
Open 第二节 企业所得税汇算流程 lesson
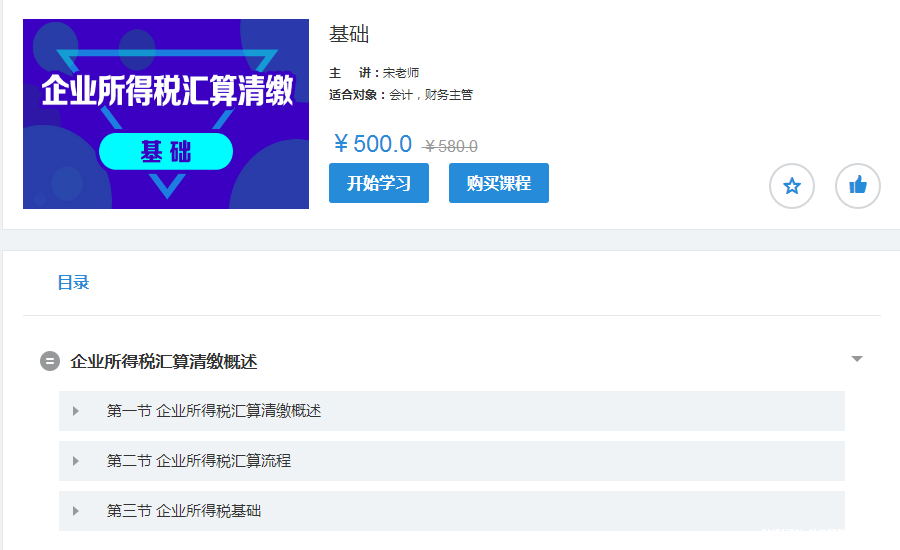199,461
